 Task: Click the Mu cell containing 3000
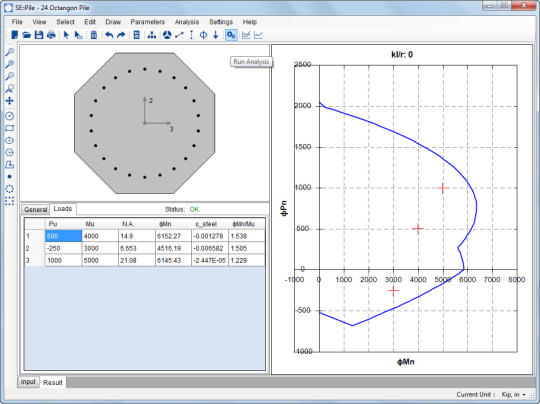[100, 248]
